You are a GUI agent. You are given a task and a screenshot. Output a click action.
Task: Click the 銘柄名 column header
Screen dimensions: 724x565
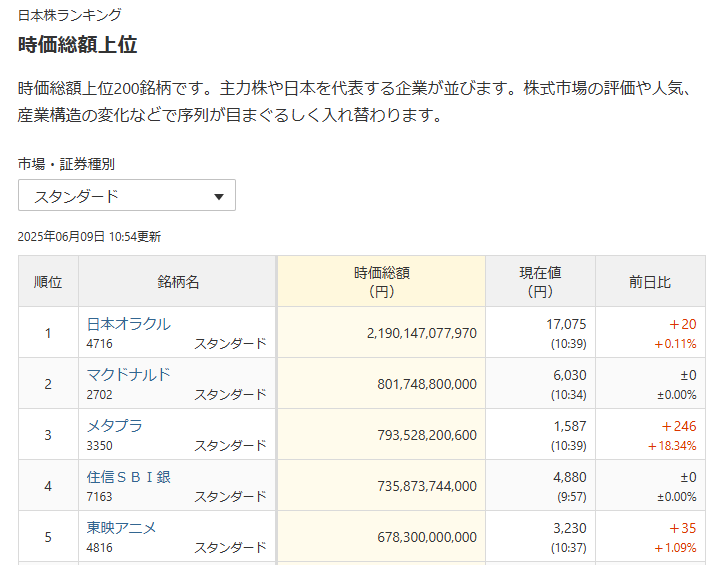click(x=178, y=282)
